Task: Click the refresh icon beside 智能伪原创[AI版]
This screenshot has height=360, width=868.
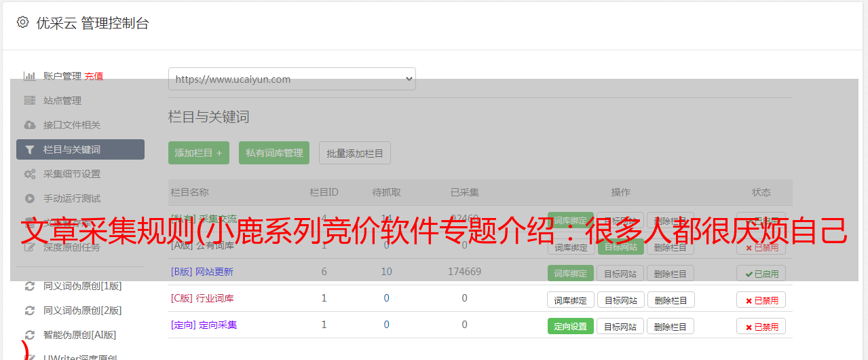Action: [30, 335]
